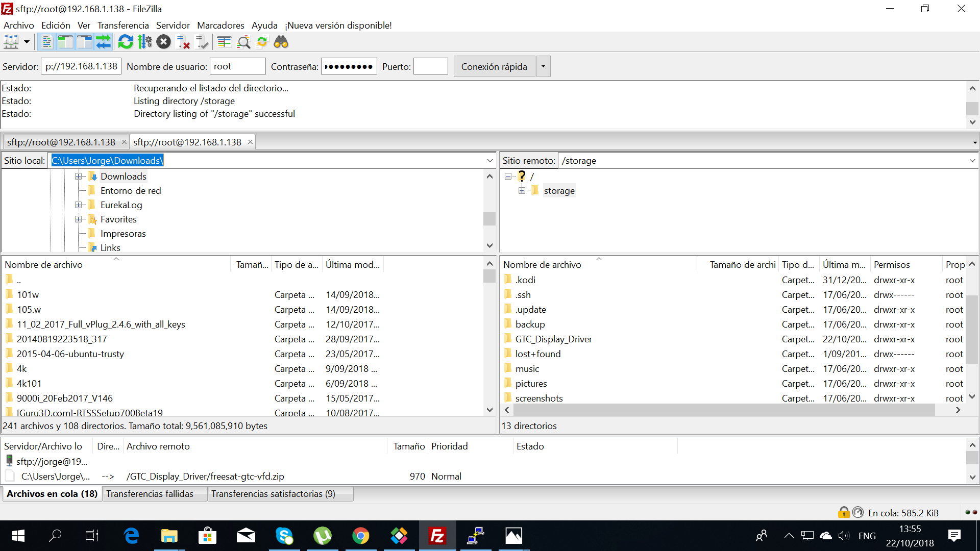Click the Conexión rápida button
This screenshot has width=980, height=551.
(494, 66)
